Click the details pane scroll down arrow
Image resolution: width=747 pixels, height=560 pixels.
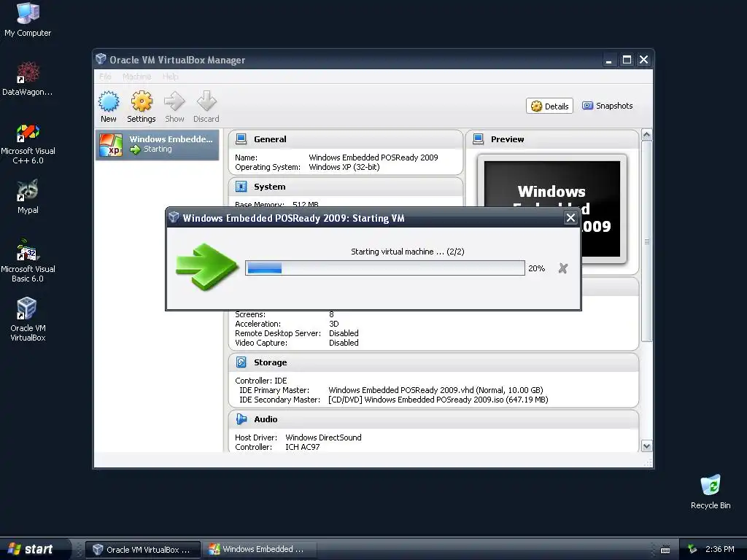coord(646,446)
